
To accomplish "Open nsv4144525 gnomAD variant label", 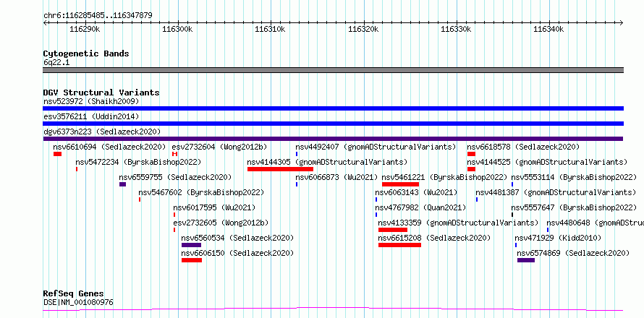I will (548, 162).
